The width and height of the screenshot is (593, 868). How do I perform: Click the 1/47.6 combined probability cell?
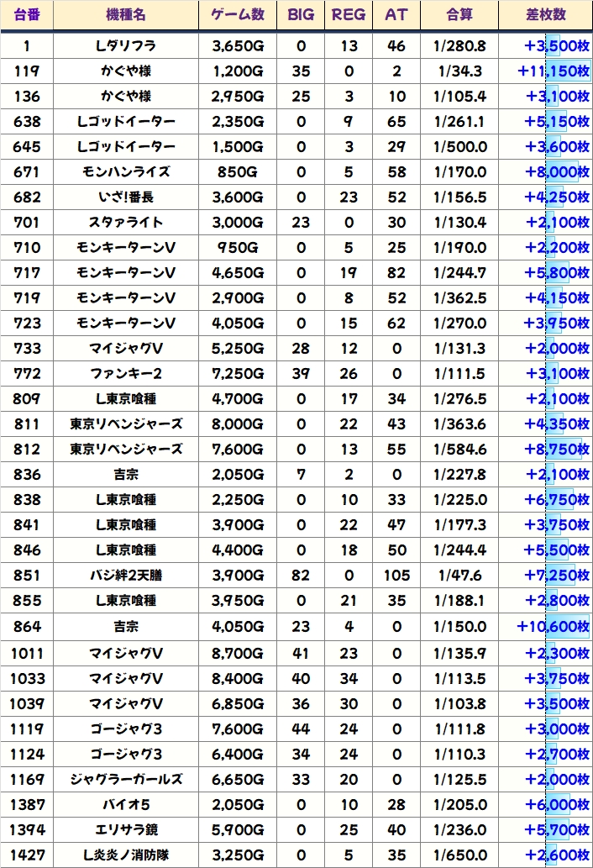459,576
